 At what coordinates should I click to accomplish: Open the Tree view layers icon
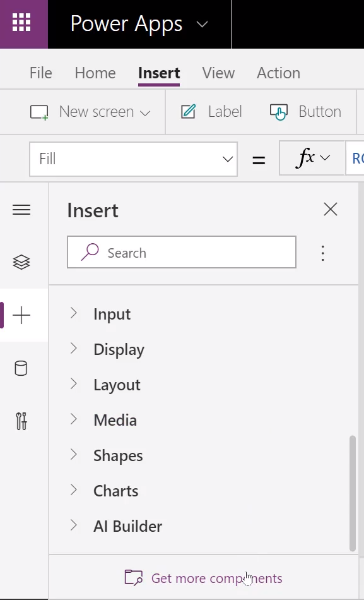tap(21, 262)
